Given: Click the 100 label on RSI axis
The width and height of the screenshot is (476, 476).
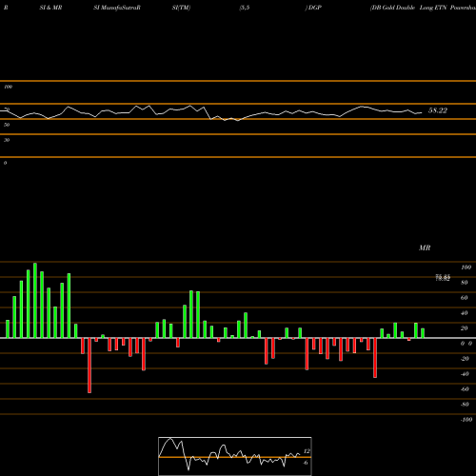Looking at the screenshot, I should tap(8, 87).
